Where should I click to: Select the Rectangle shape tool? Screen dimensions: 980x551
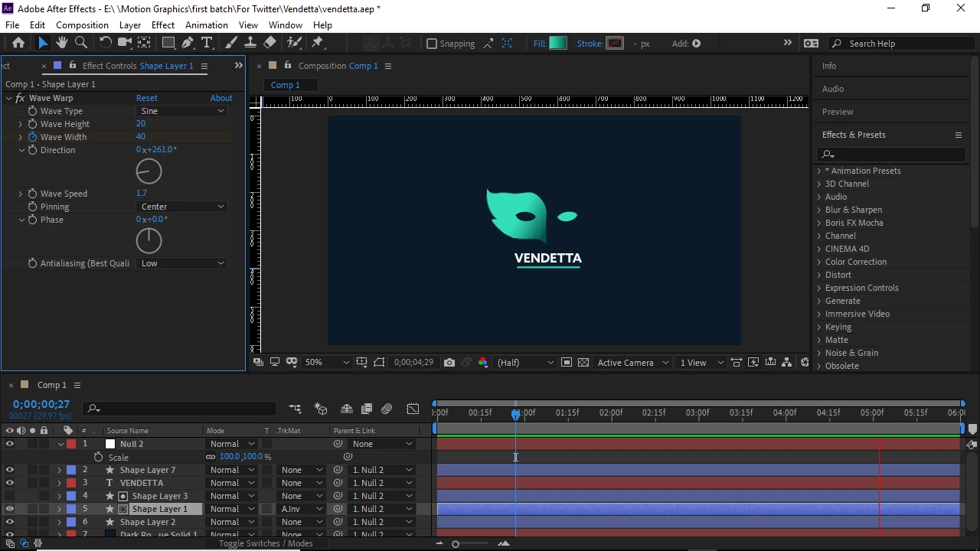(168, 43)
